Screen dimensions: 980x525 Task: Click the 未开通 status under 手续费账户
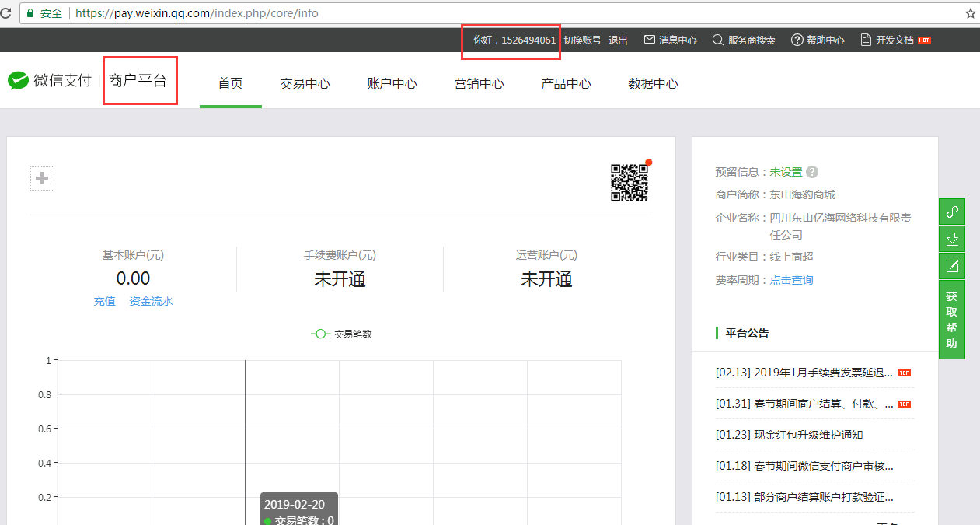point(340,279)
